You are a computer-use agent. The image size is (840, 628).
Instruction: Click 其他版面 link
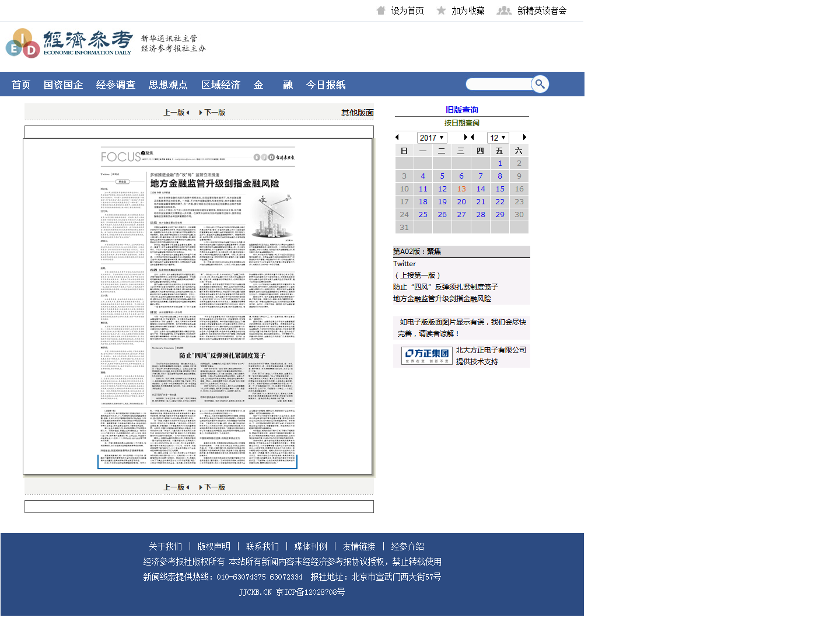point(357,113)
